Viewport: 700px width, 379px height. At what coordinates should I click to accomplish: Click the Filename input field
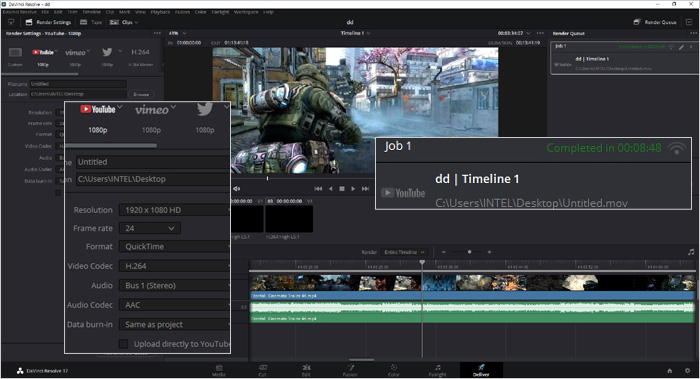(x=78, y=84)
